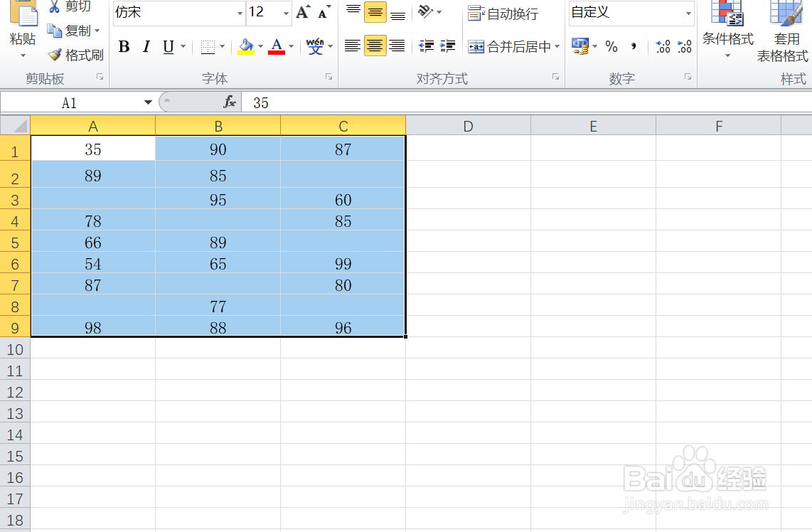
Task: Apply accounting number format icon
Action: (580, 46)
